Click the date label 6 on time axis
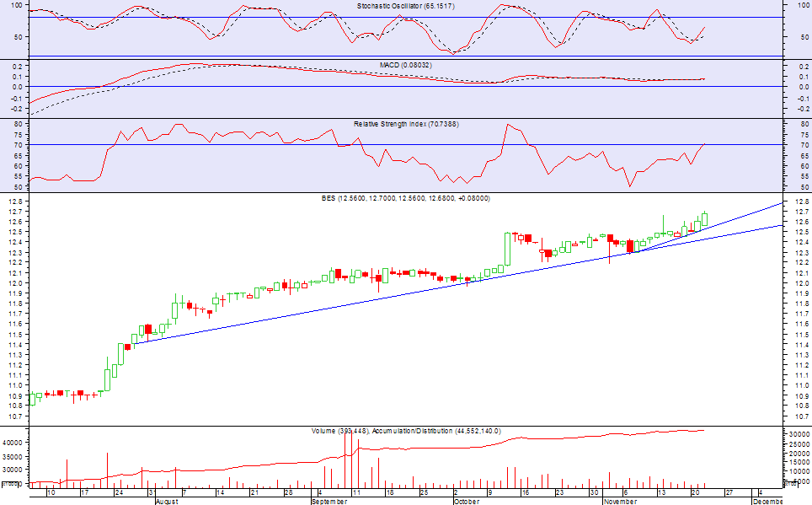812x505 pixels. [626, 492]
